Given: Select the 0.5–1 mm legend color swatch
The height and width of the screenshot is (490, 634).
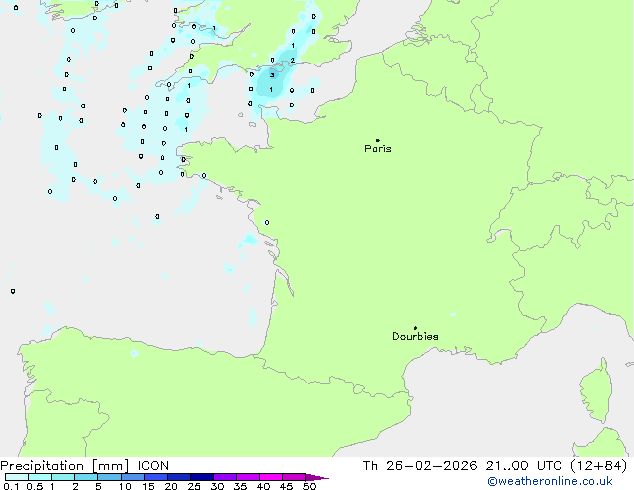Looking at the screenshot, I should (40, 477).
